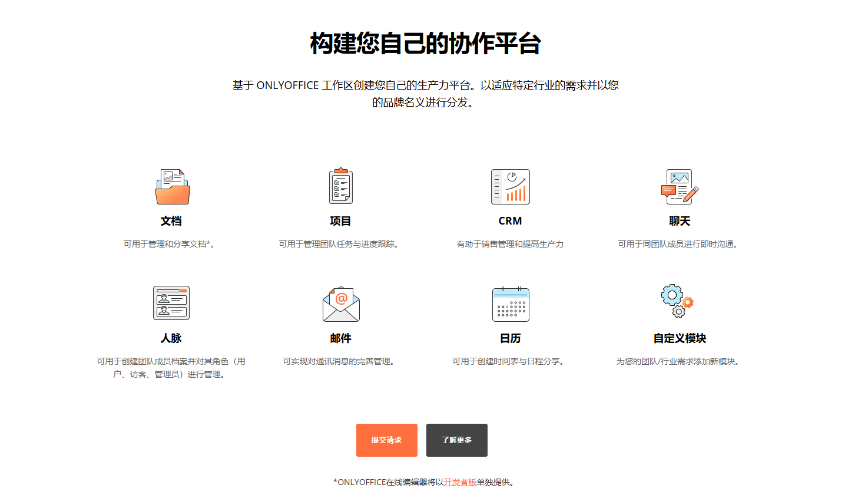Click the 人脉 description about 团队成员档案
The image size is (868, 498).
[x=171, y=368]
